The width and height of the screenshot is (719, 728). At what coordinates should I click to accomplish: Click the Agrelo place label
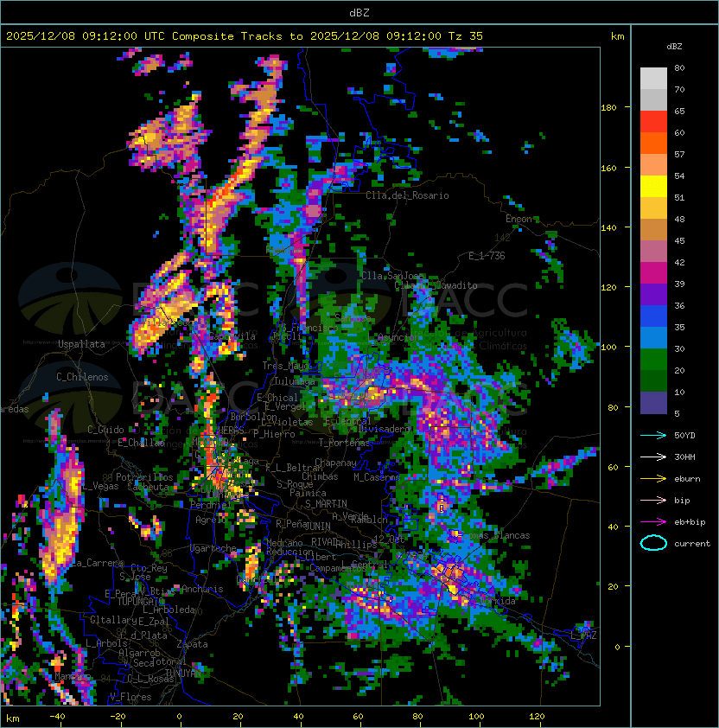point(211,520)
